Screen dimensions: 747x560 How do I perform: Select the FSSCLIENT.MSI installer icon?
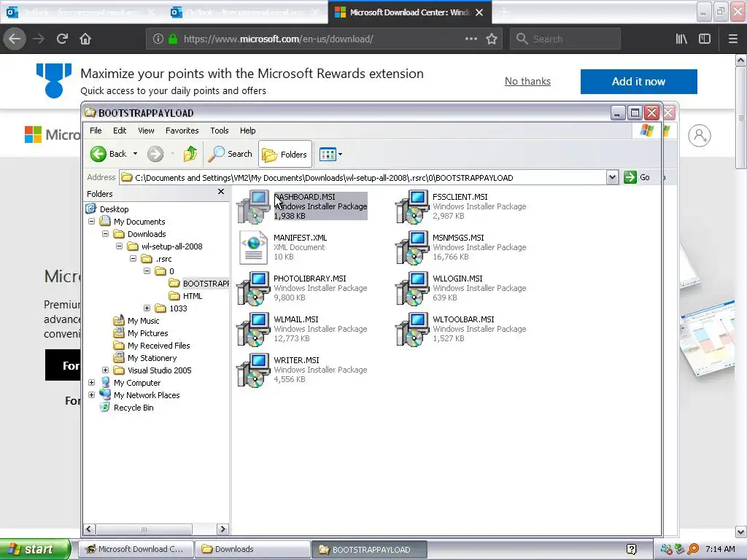[x=412, y=206]
